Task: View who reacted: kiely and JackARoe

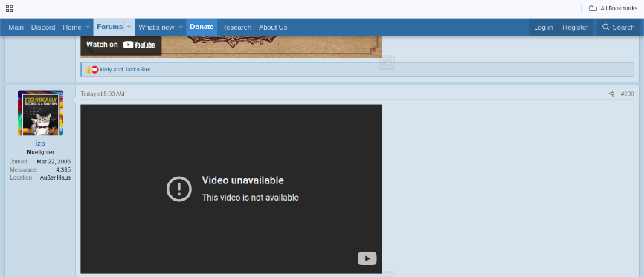Action: [x=125, y=70]
